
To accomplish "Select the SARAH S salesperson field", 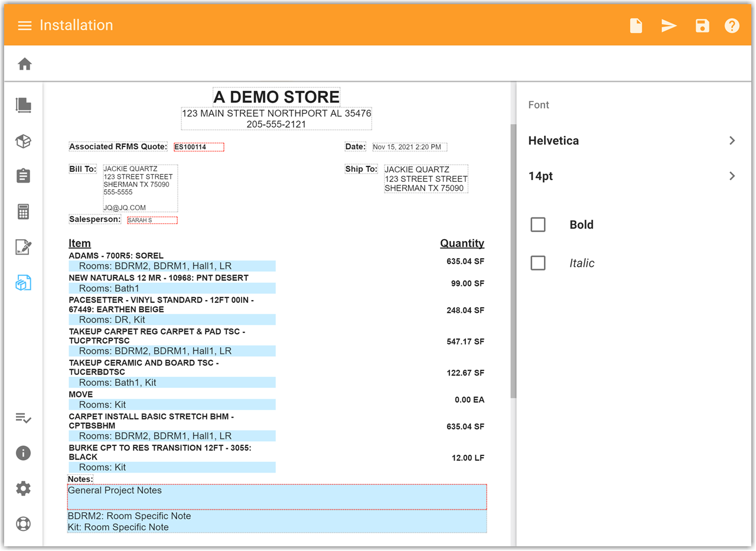I will coord(152,220).
